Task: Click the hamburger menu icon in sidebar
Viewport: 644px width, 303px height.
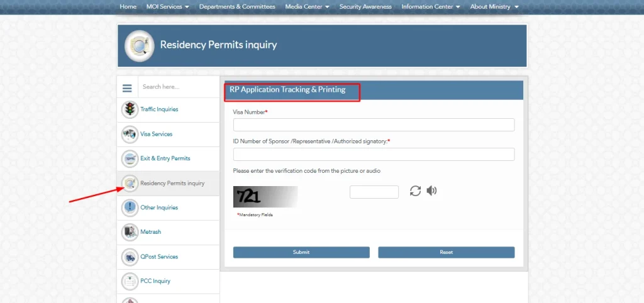Action: click(127, 87)
